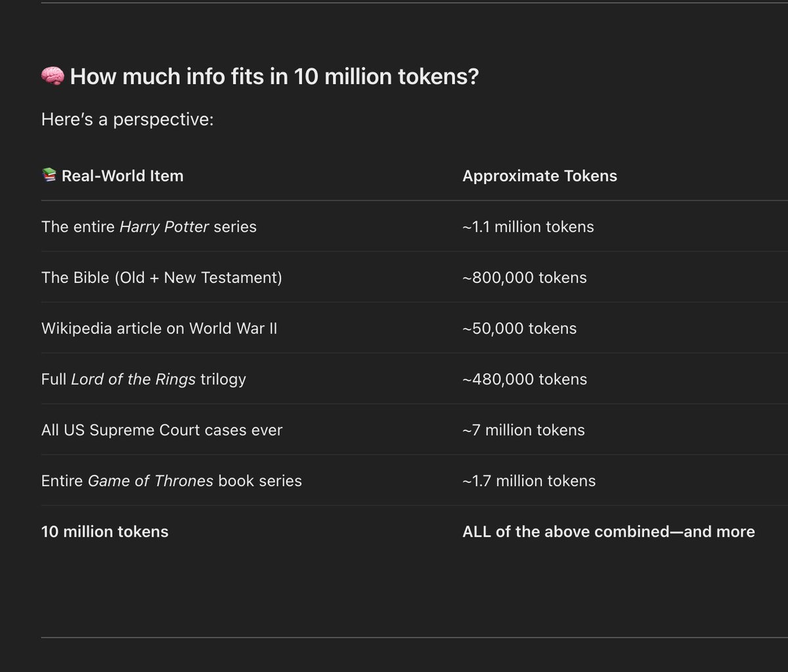Click 'ALL of the above combined—and more'
The image size is (788, 672).
click(x=609, y=531)
